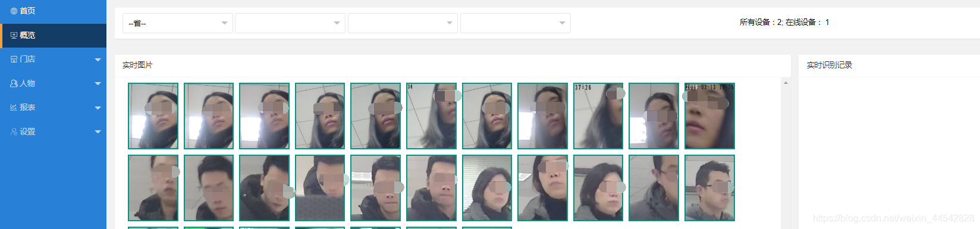Click the globe icon beside 首页

coord(14,11)
